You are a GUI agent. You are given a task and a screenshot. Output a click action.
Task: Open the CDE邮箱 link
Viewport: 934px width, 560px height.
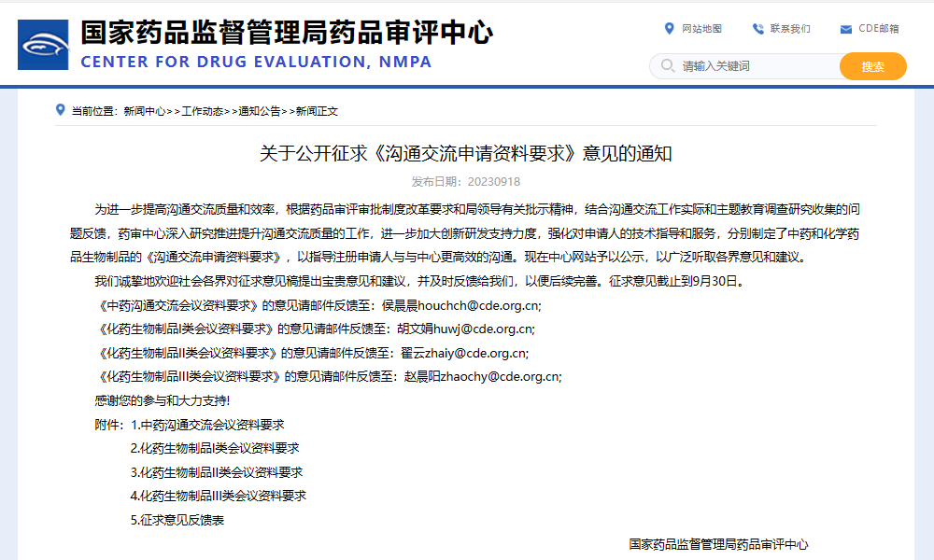click(879, 29)
